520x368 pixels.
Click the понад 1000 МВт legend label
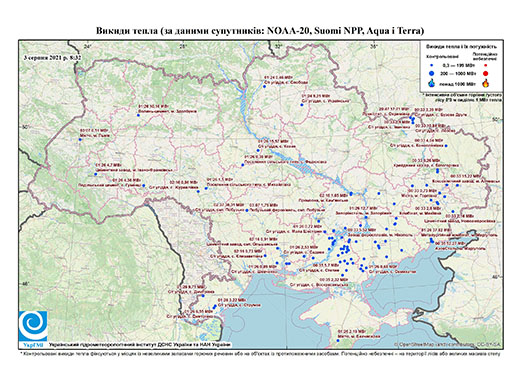pos(457,83)
